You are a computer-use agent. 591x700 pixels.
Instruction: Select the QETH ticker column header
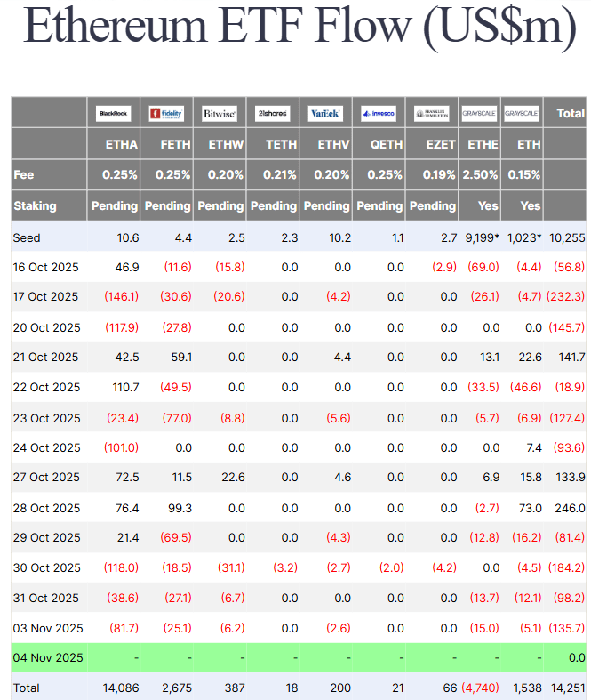387,144
